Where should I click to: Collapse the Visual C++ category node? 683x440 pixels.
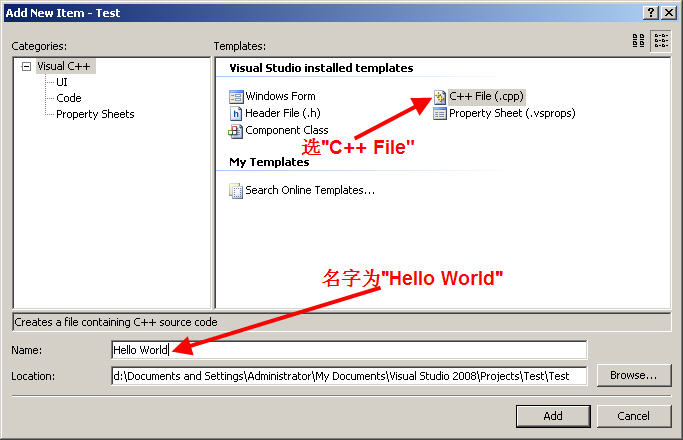[26, 66]
